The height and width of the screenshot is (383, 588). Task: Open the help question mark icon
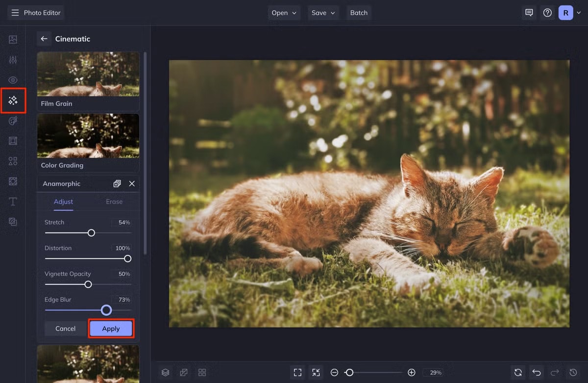(547, 13)
